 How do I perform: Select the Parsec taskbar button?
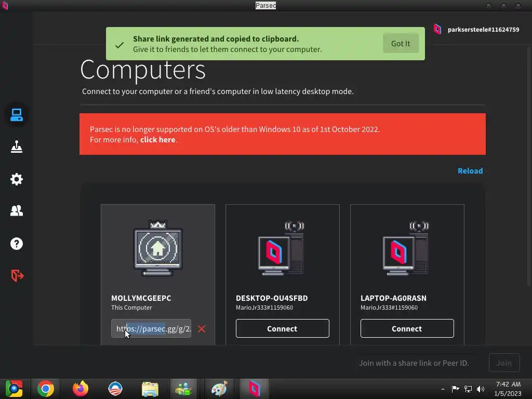255,389
